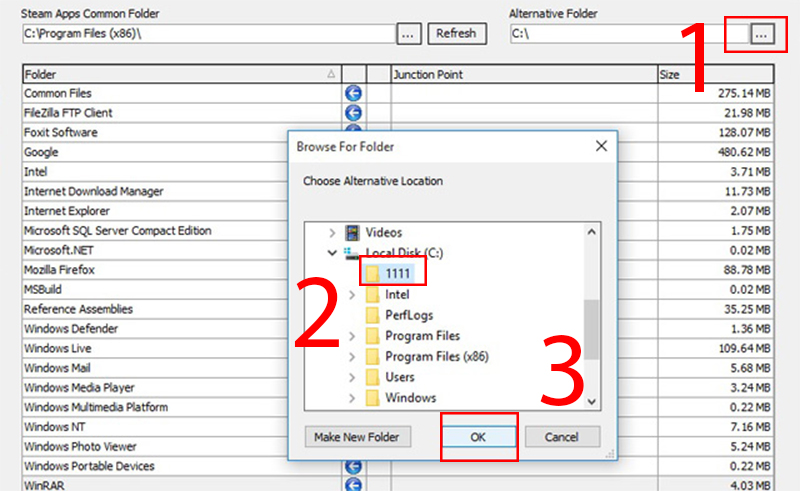Select the Intel folder in the browse dialog
Screen dimensions: 800x491
pos(388,294)
